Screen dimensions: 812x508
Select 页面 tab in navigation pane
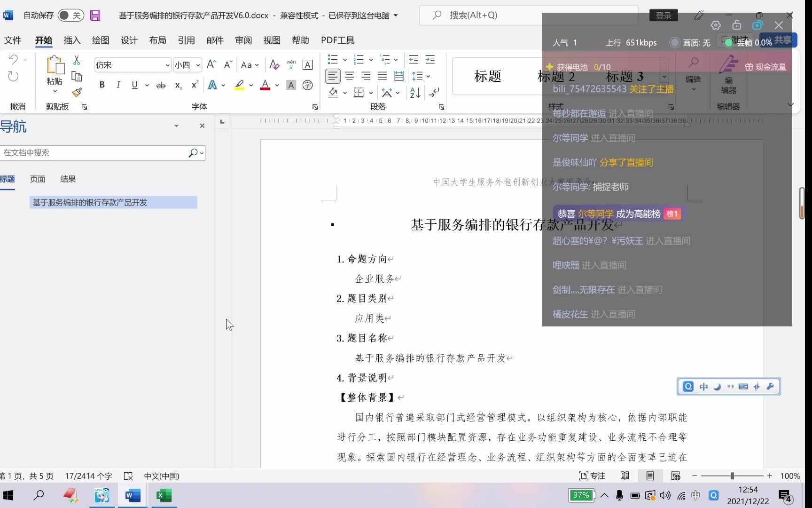tap(38, 179)
